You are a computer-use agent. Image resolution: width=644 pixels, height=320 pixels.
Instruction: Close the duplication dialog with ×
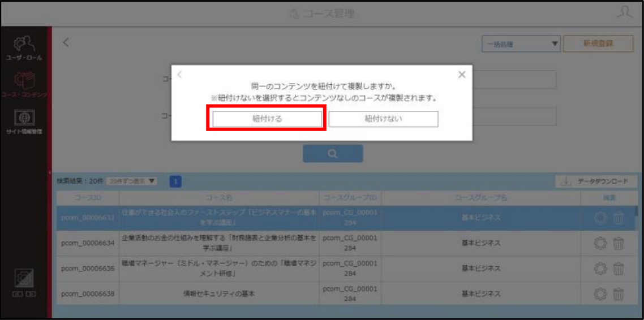tap(462, 75)
